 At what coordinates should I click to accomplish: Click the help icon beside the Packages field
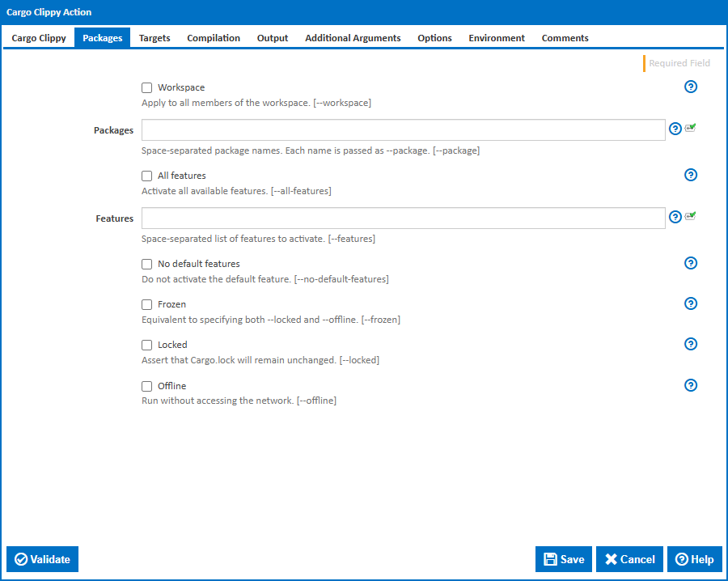click(x=675, y=128)
